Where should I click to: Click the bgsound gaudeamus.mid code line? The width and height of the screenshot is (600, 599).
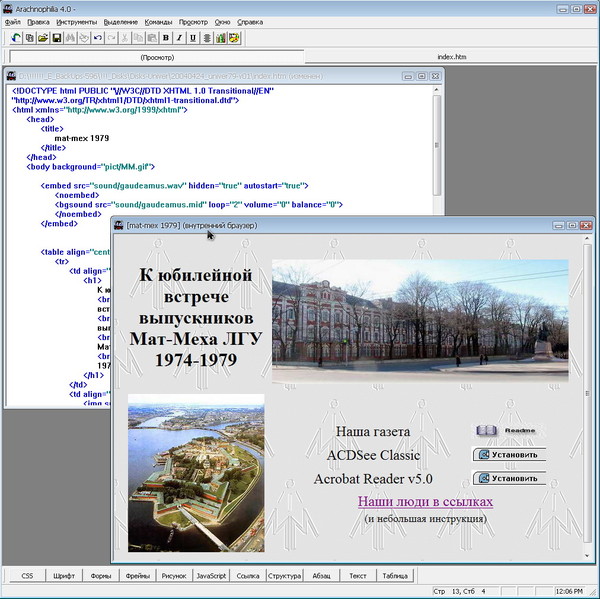pos(199,204)
